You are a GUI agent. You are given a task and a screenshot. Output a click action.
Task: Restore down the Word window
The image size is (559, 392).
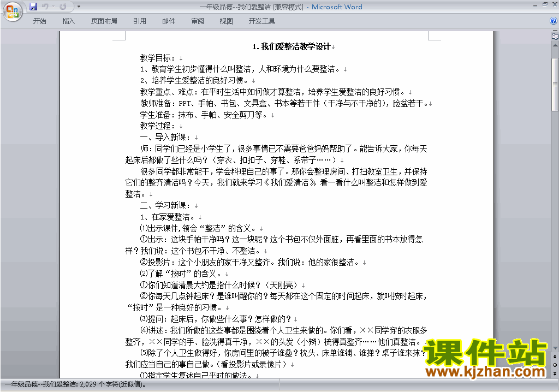coord(545,4)
